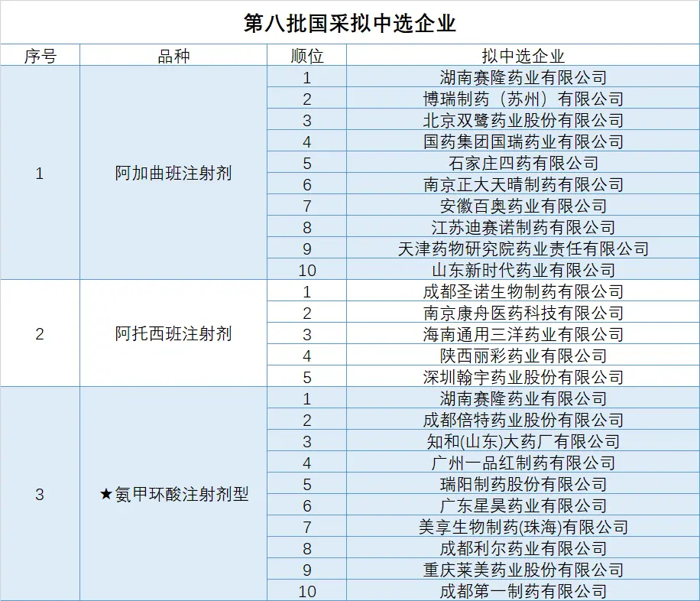Viewport: 700px width, 601px height.
Task: Select rank 7 beside 安徽百奥药业有限公司
Action: [x=306, y=206]
